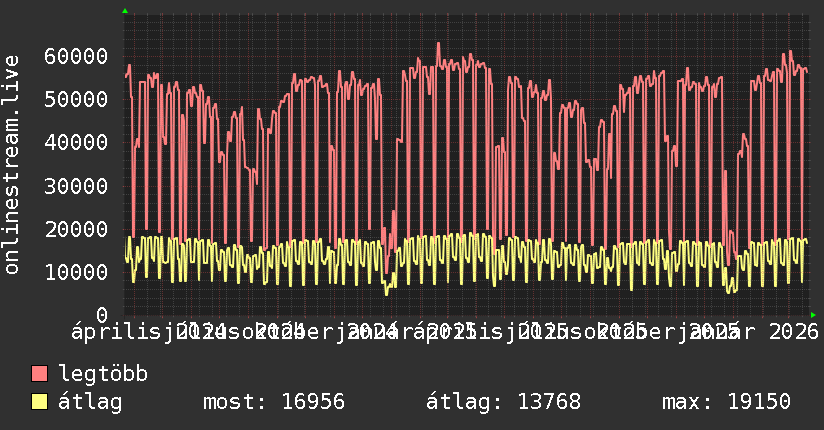Click the red legtöbb legend swatch
824x430 pixels.
(x=40, y=375)
